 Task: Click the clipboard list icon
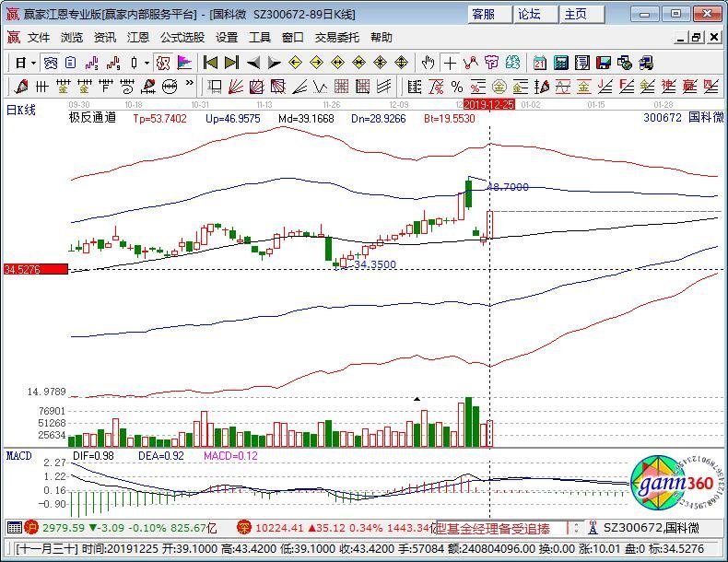[x=70, y=63]
